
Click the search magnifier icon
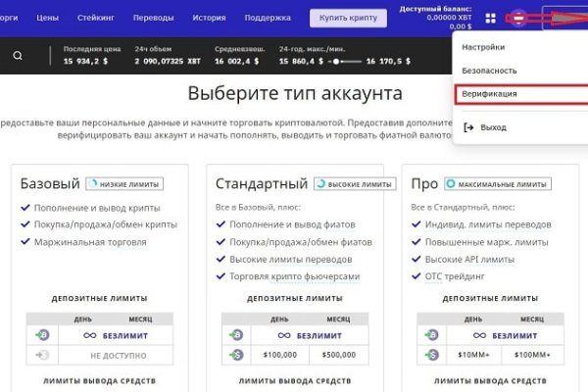coord(18,56)
